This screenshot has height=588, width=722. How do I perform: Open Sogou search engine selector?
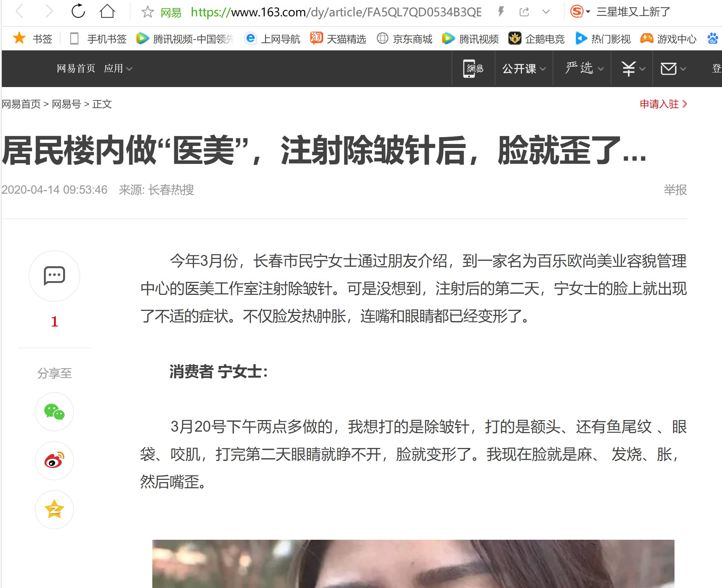coord(579,12)
